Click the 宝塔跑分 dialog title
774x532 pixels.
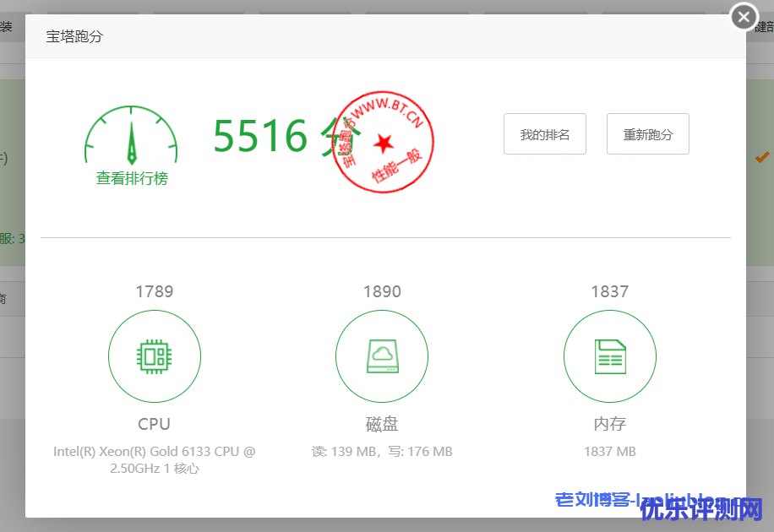74,36
